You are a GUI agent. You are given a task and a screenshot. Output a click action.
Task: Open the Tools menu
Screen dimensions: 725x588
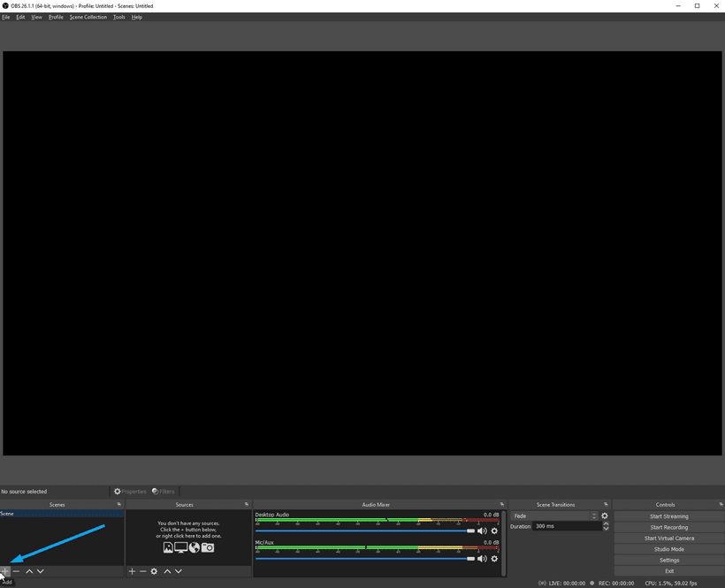(118, 17)
